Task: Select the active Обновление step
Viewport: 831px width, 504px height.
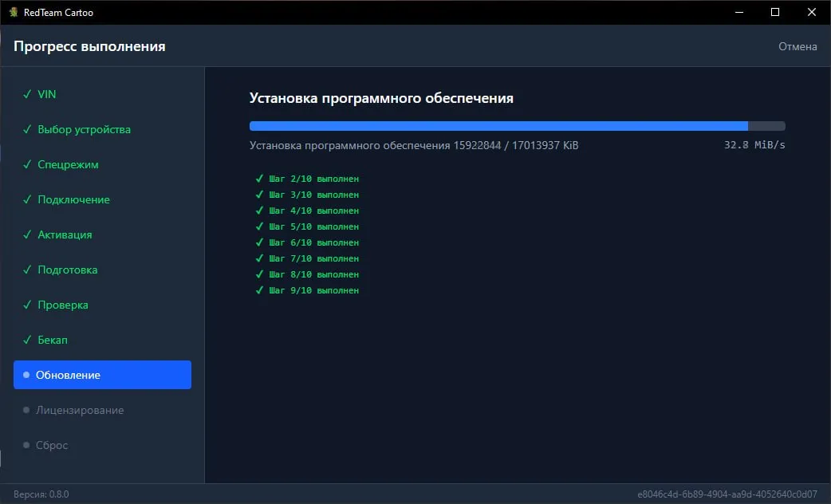Action: pyautogui.click(x=102, y=375)
